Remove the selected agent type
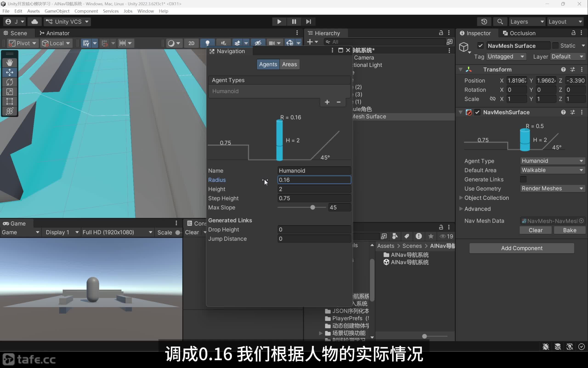588x368 pixels. (x=339, y=102)
